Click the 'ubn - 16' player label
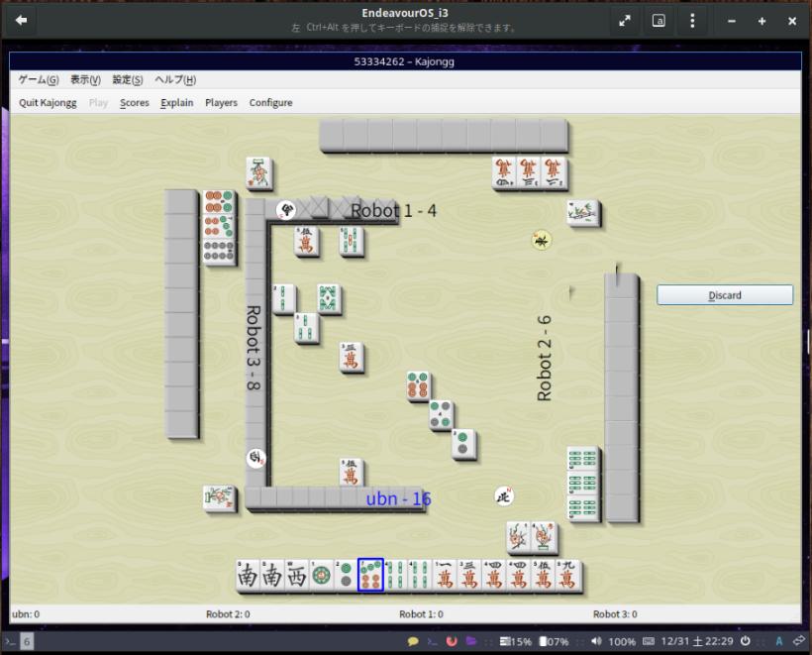This screenshot has width=812, height=655. tap(398, 498)
